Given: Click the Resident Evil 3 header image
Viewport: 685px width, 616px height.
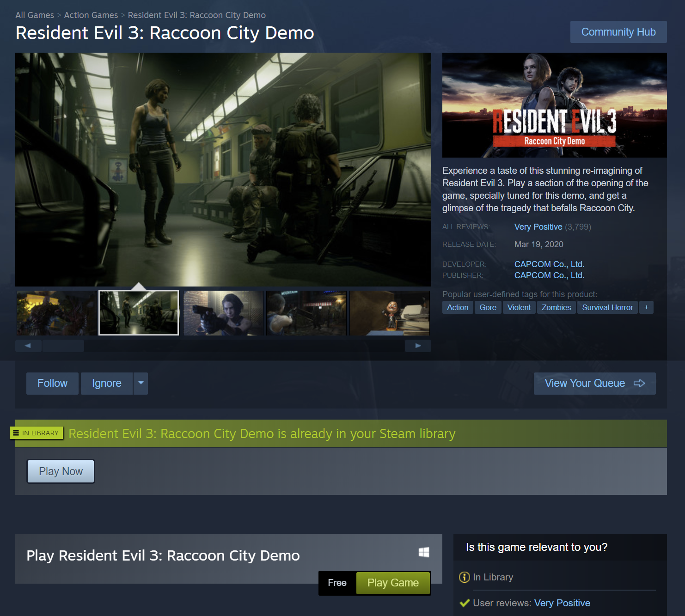Looking at the screenshot, I should point(555,105).
